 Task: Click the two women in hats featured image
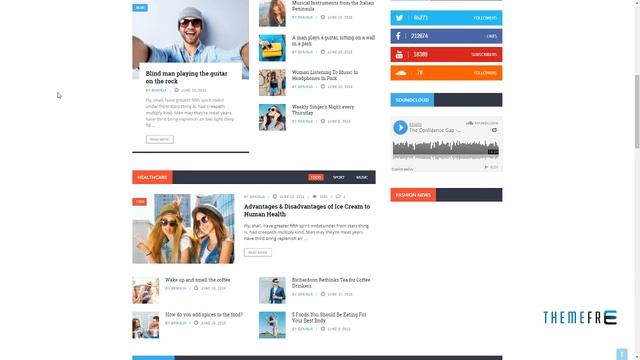coord(183,229)
